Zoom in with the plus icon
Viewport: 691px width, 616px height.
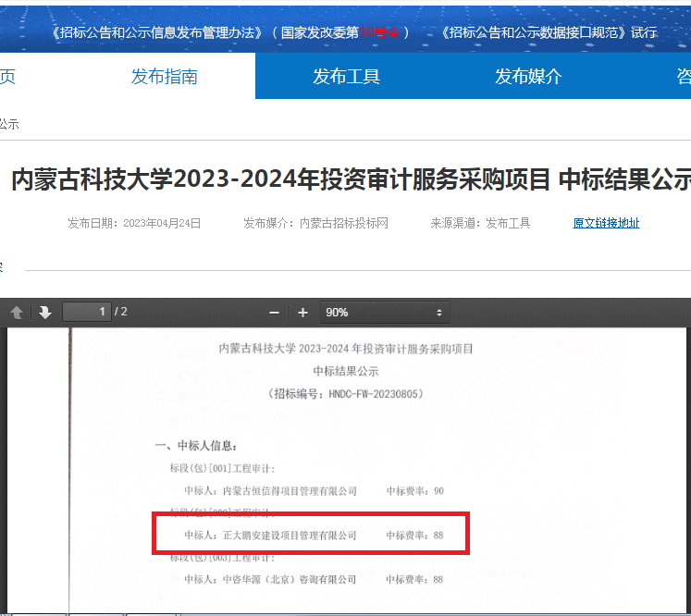[302, 313]
